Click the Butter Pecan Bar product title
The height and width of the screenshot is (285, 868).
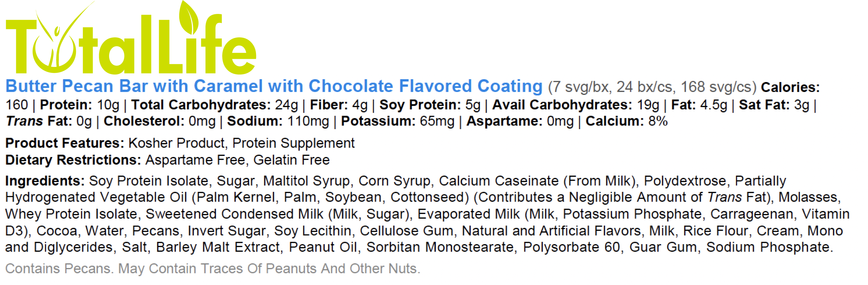tap(274, 86)
